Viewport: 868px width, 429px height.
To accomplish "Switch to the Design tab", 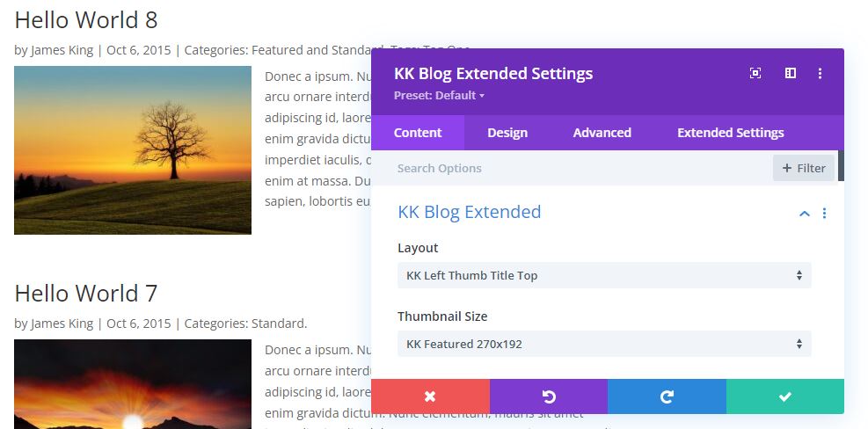I will tap(507, 133).
